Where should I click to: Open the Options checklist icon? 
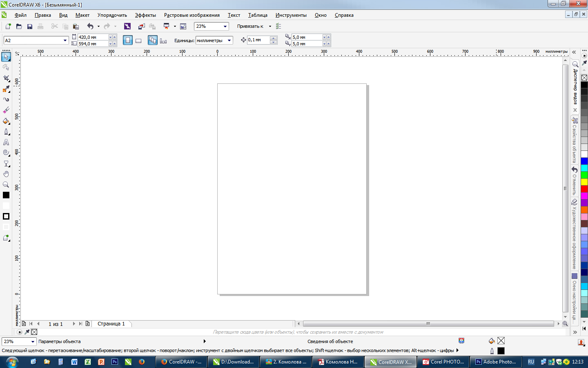coord(278,26)
